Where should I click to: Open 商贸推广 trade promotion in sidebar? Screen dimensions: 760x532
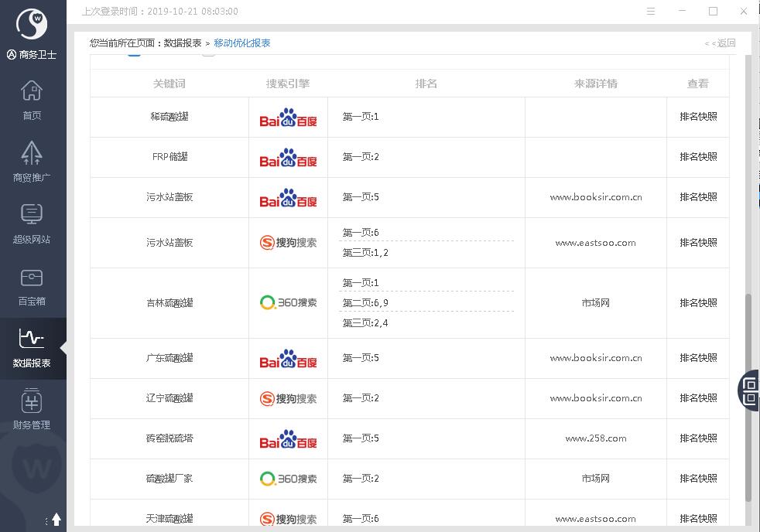click(32, 162)
